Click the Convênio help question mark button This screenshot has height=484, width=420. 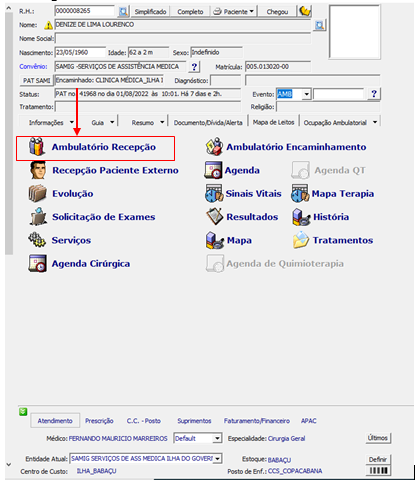click(x=194, y=67)
